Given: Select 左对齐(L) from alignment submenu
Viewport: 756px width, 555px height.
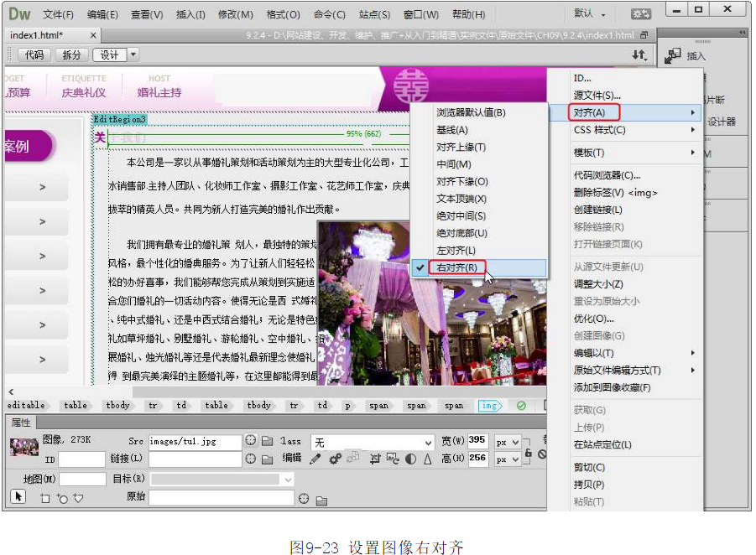Looking at the screenshot, I should point(456,251).
